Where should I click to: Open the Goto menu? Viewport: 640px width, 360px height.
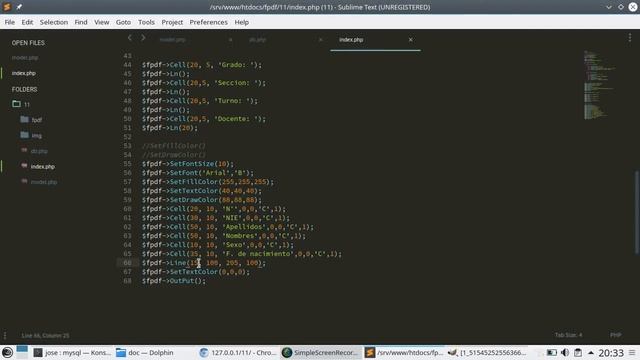(x=123, y=22)
